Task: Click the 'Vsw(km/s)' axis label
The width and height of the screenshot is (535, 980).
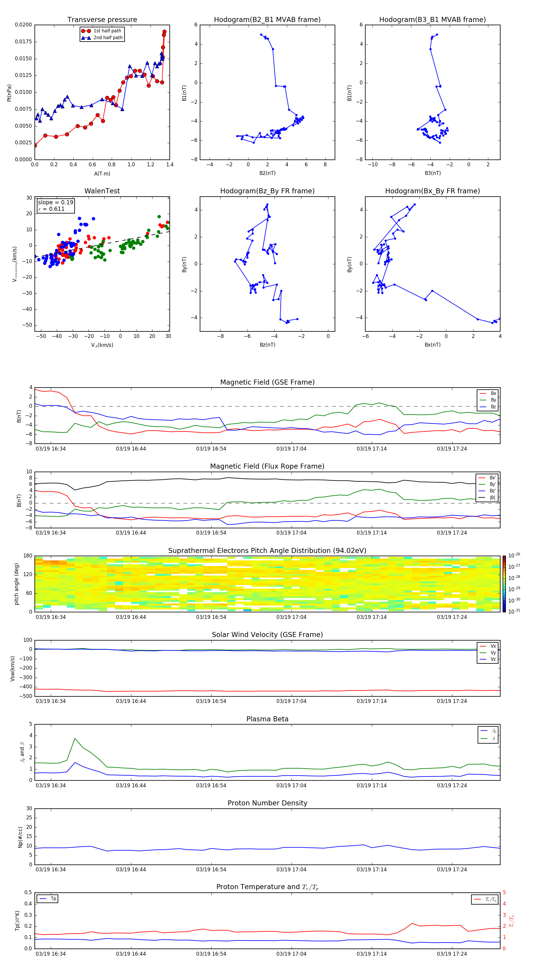Action: click(x=12, y=668)
